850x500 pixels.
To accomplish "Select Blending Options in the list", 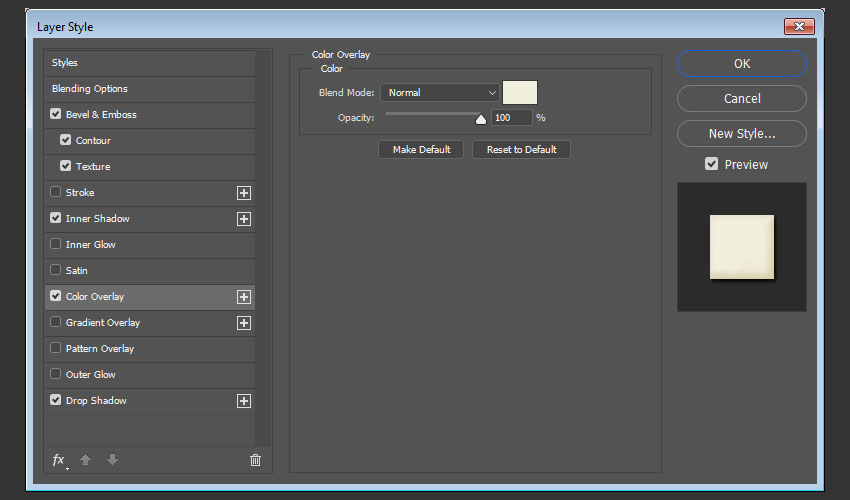I will [90, 89].
